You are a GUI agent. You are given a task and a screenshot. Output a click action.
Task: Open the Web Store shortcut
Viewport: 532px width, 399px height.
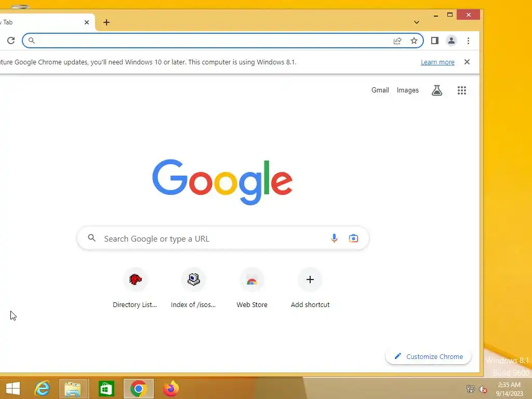(x=252, y=288)
